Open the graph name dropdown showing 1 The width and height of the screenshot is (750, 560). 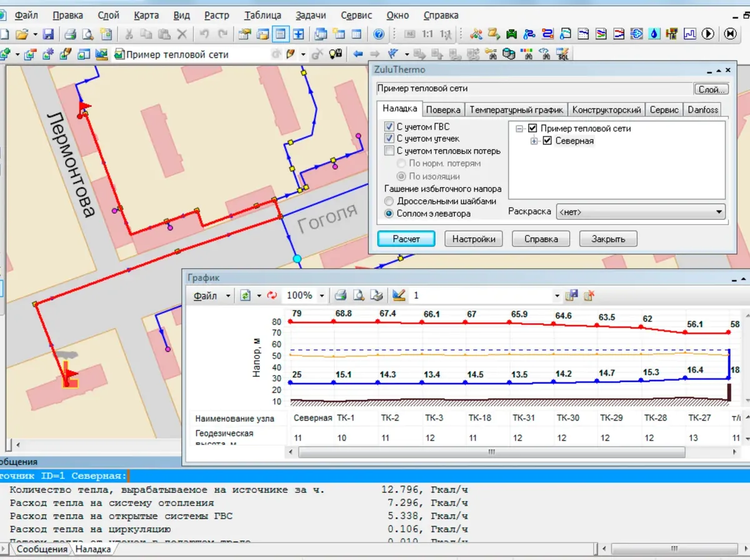[x=557, y=296]
